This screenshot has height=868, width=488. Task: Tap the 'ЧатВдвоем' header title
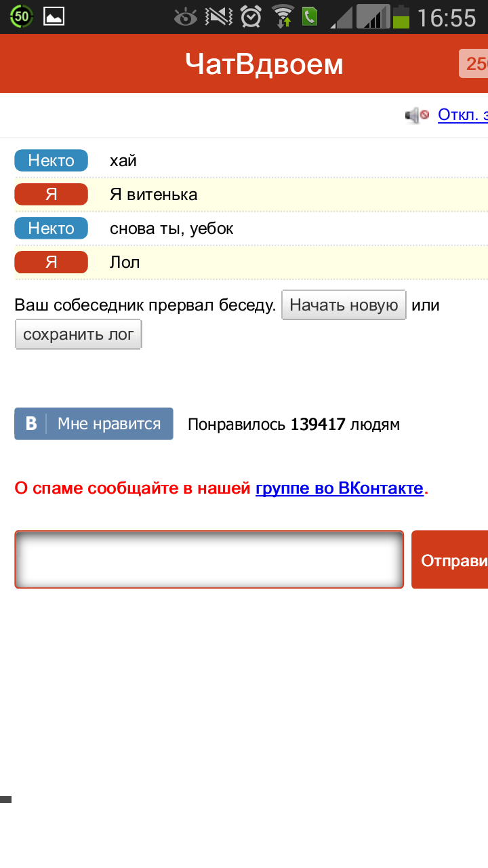[264, 64]
